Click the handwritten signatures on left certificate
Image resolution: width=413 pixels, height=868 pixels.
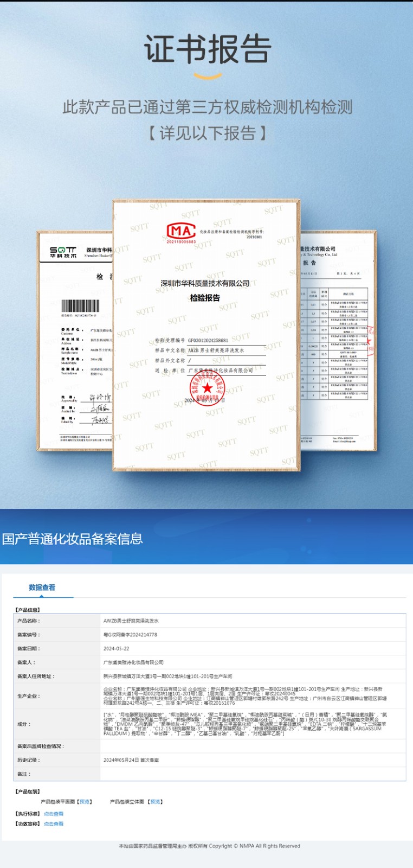99,408
